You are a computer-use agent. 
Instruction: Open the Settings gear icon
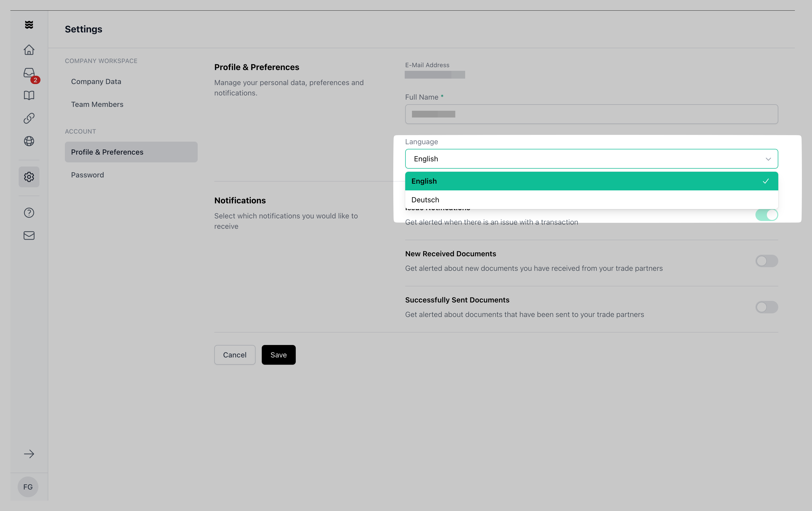pos(29,177)
